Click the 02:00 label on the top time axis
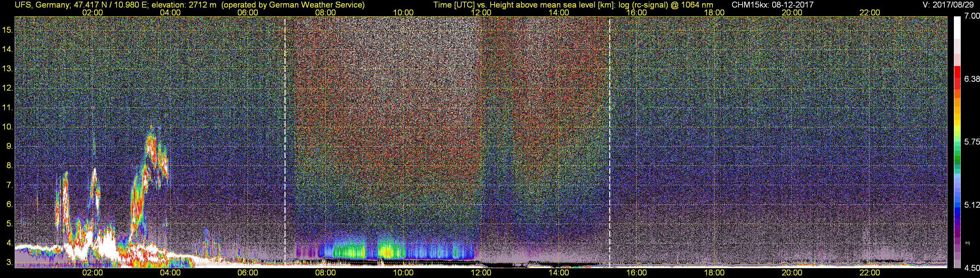980x278 pixels. [x=92, y=12]
